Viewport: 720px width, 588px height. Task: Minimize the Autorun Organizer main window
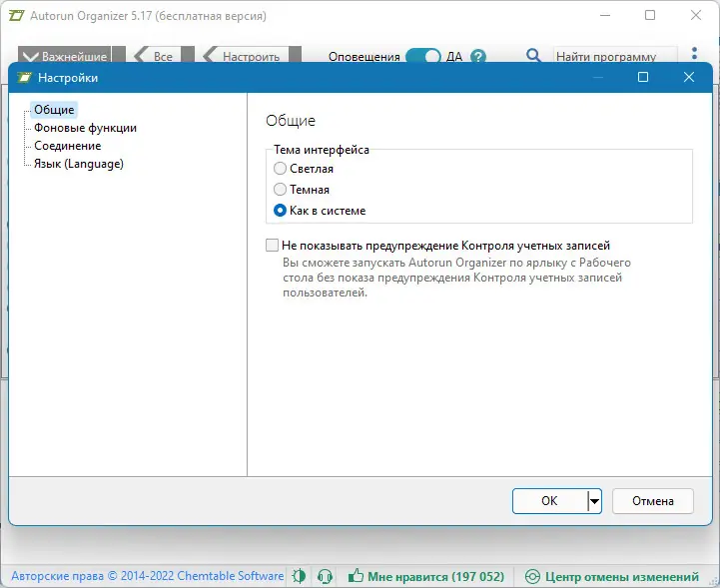tap(605, 15)
